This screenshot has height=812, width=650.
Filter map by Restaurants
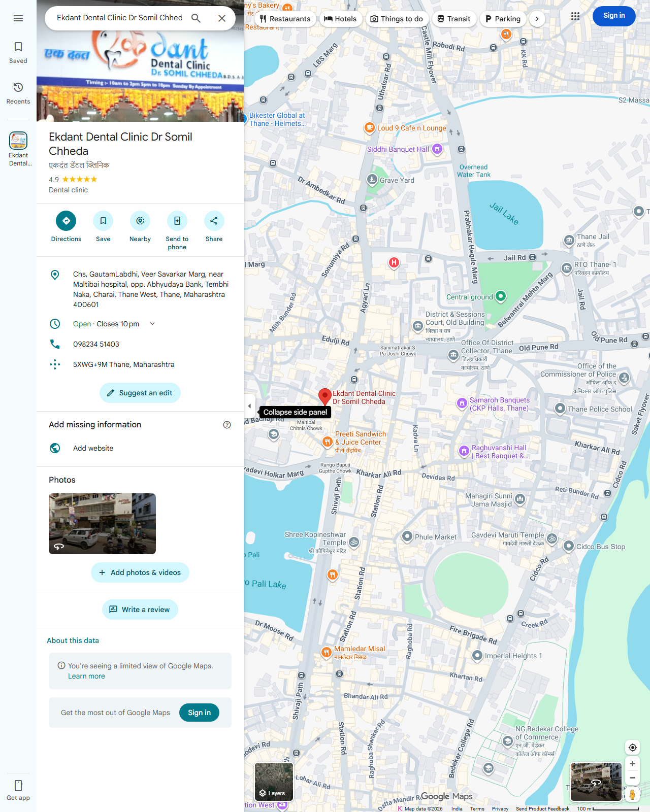285,19
